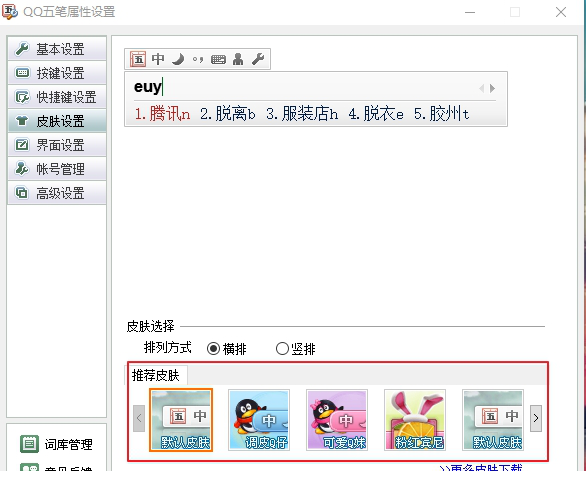The height and width of the screenshot is (489, 586).
Task: Click candidate 1. 腾讯 in preview
Action: click(163, 114)
